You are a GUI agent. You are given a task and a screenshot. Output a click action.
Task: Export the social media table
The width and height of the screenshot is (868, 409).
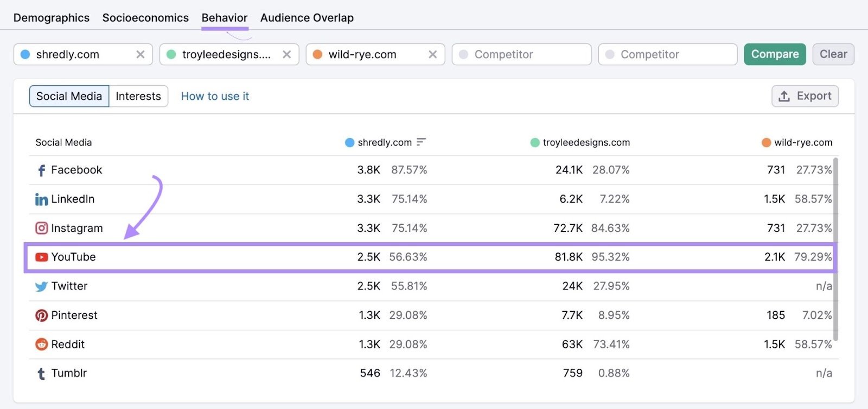pyautogui.click(x=805, y=96)
